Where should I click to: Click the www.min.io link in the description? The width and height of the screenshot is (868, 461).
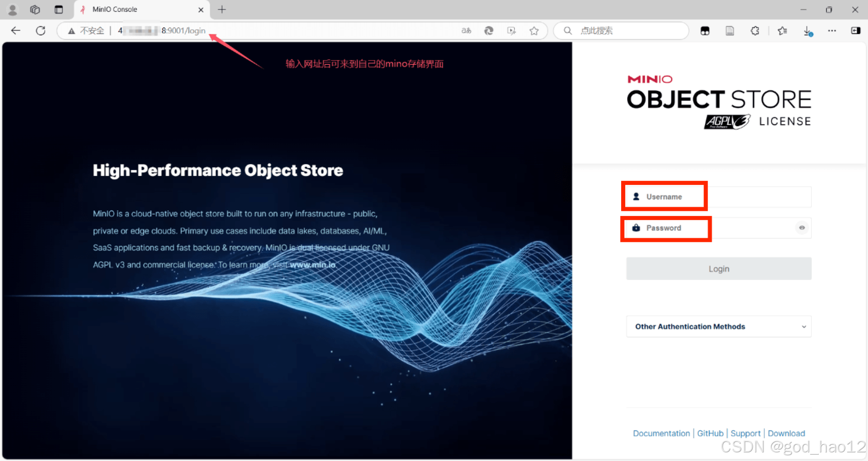click(x=313, y=265)
